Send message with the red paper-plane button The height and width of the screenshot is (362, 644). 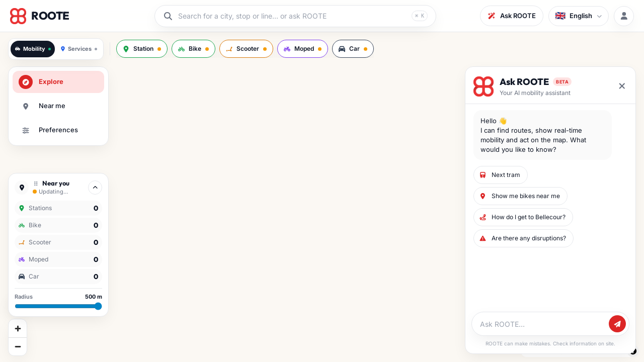(x=617, y=324)
